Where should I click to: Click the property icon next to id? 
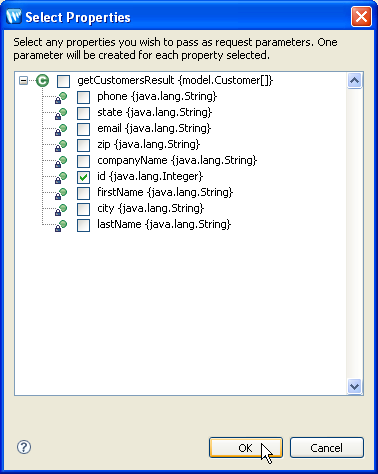(x=61, y=178)
